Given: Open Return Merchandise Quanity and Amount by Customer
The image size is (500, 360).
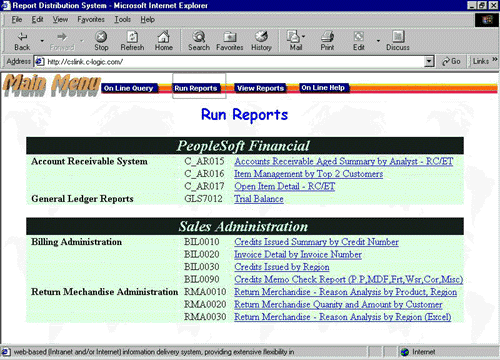Looking at the screenshot, I should point(338,304).
